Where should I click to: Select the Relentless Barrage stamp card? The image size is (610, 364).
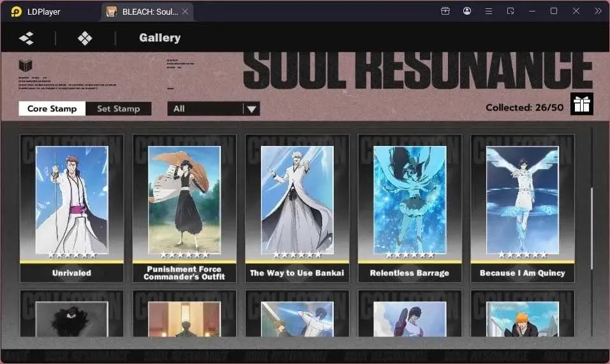click(410, 208)
